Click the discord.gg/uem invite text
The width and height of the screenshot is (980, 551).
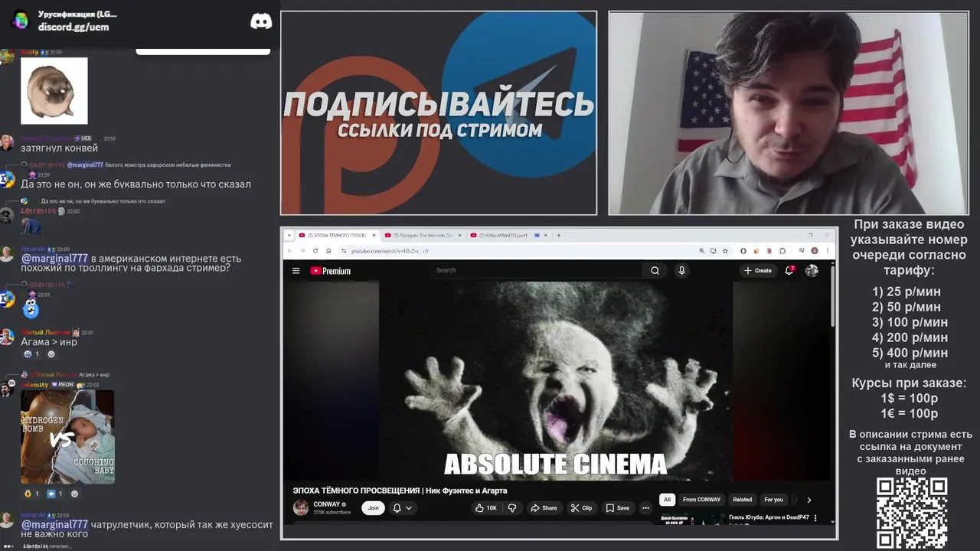pyautogui.click(x=73, y=27)
